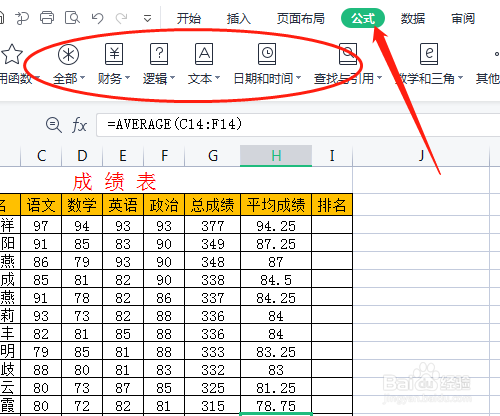Open the 插入 tab
Viewport: 500px width, 416px height.
[x=238, y=18]
